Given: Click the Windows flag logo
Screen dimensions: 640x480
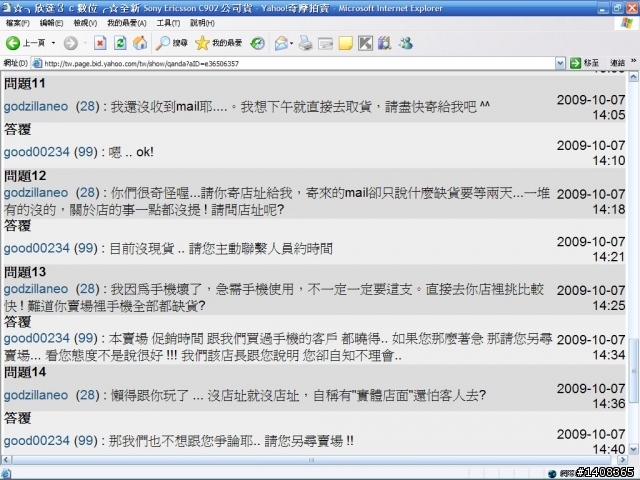Looking at the screenshot, I should (626, 23).
